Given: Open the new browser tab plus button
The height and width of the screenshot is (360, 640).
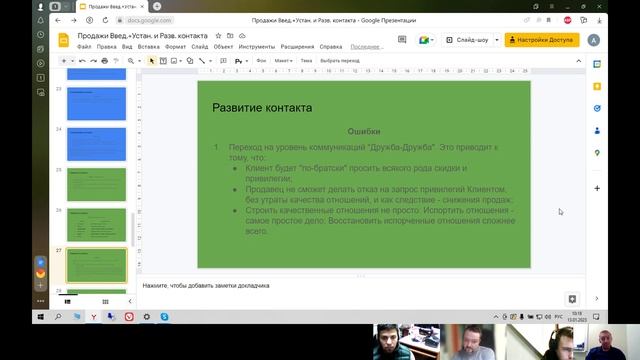Looking at the screenshot, I should (157, 6).
